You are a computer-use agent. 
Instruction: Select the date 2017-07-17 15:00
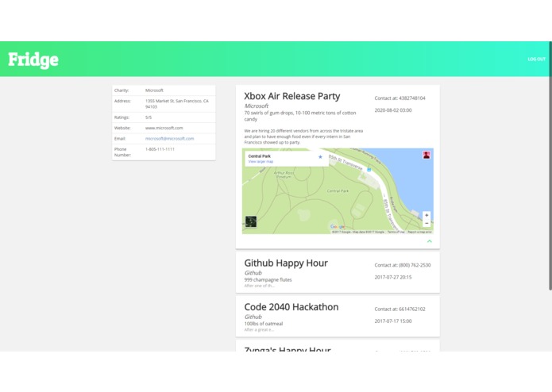[393, 321]
